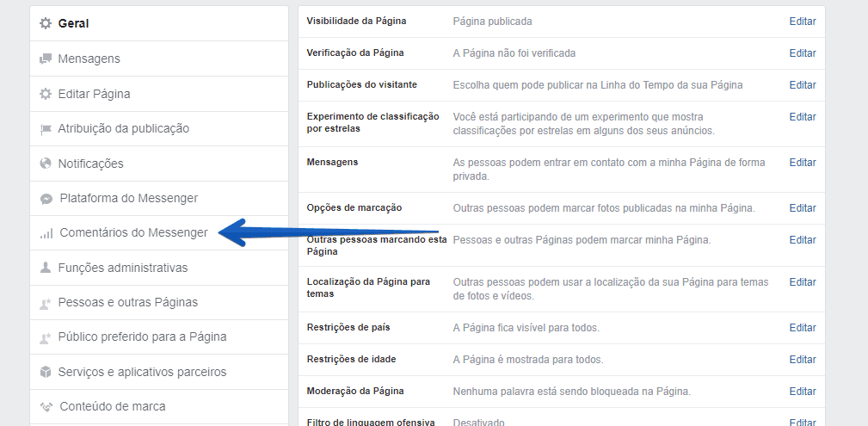The image size is (868, 426).
Task: Select Plataforma do Messenger
Action: [x=159, y=198]
